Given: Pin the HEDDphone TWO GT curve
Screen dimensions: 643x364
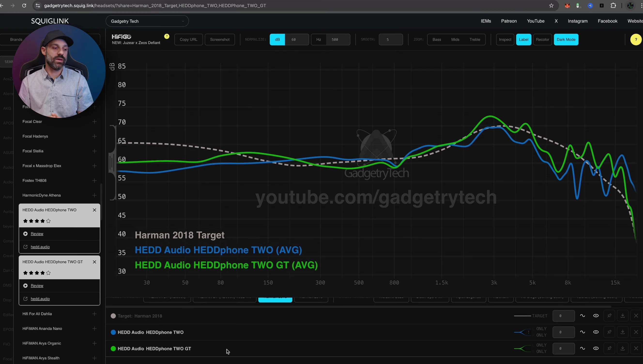Looking at the screenshot, I should pos(609,348).
